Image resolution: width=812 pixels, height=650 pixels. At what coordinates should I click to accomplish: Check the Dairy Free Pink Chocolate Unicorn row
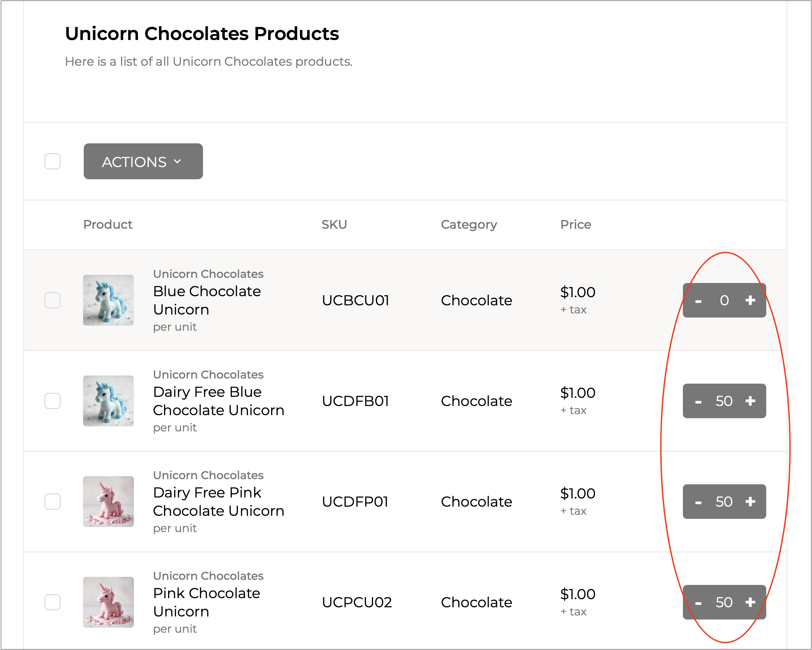coord(52,501)
